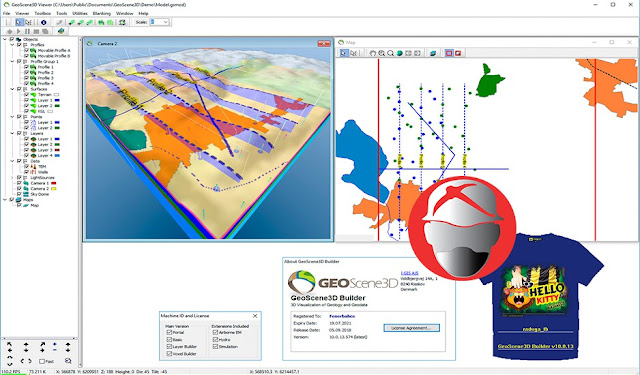Select pointer tool in Map window toolbar
Image resolution: width=640 pixels, height=375 pixels.
coord(344,53)
